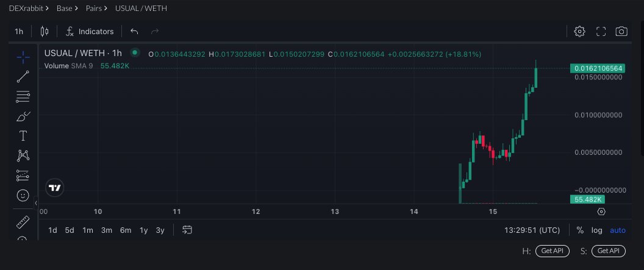644x270 pixels.
Task: Open the go to date picker
Action: [187, 230]
